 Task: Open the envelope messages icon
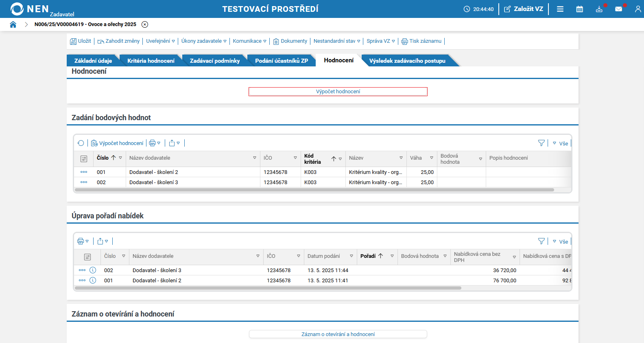click(618, 9)
